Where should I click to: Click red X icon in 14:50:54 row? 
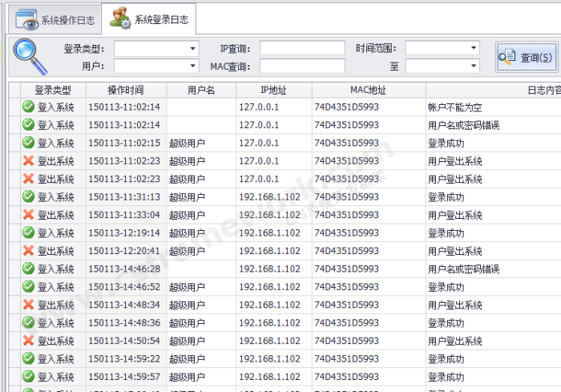tap(28, 341)
